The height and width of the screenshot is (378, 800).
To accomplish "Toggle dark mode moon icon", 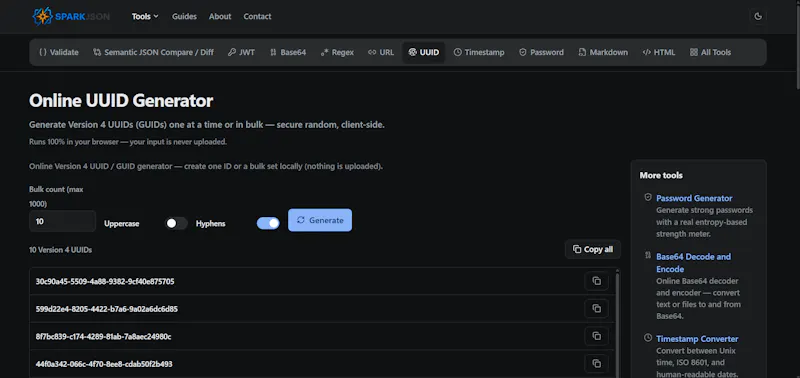I will point(758,16).
